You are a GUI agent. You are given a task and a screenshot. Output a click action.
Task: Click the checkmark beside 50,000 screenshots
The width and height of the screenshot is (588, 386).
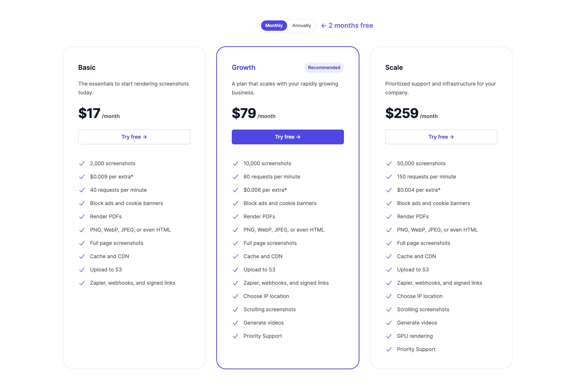389,163
